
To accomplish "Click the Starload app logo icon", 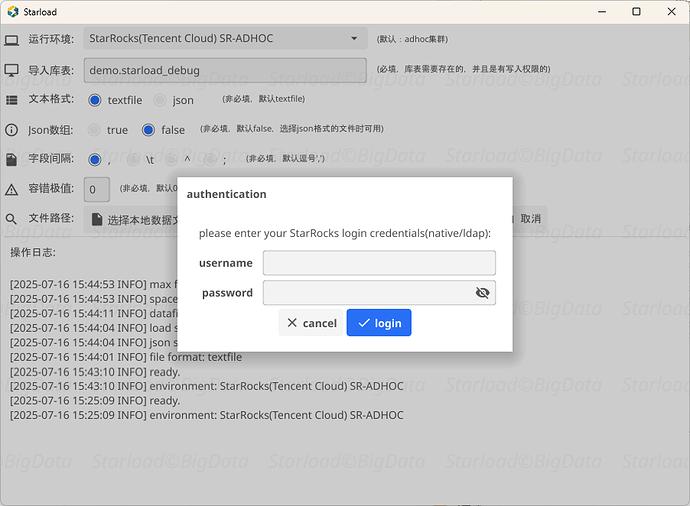I will 13,12.
